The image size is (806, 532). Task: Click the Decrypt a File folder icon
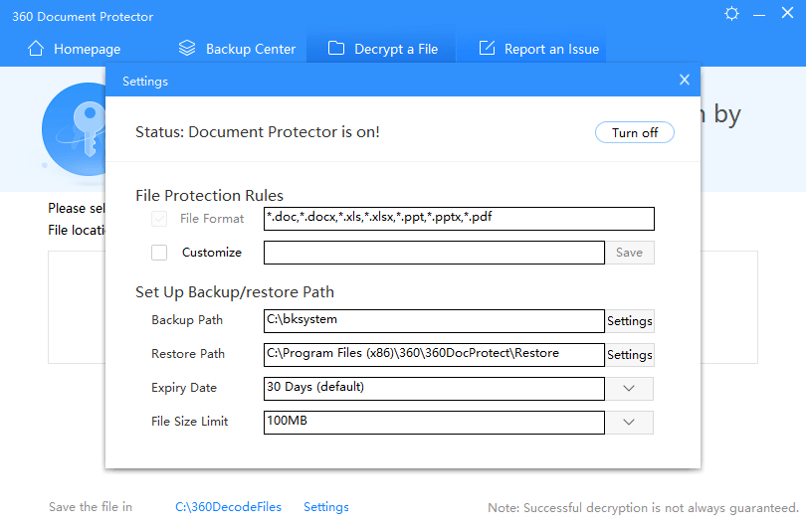point(336,49)
